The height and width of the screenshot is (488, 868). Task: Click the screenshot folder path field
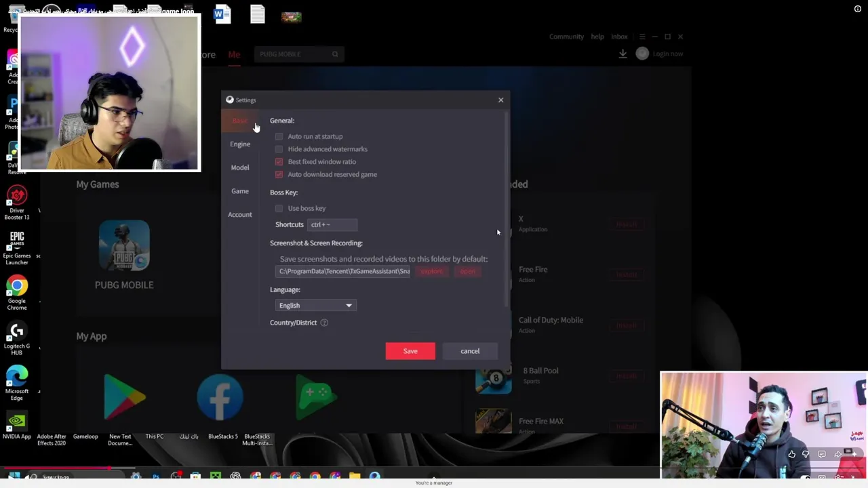coord(344,271)
